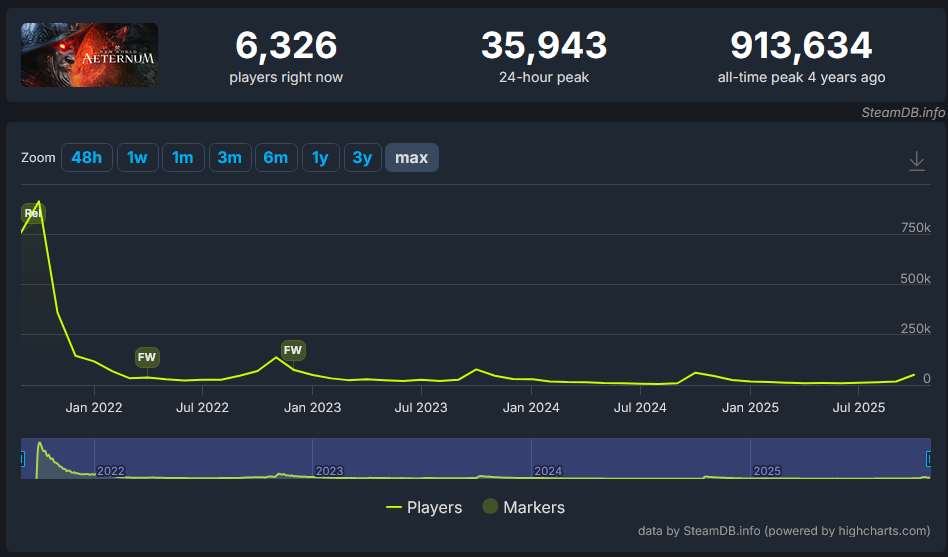Click the Rel release marker on chart

pos(33,213)
